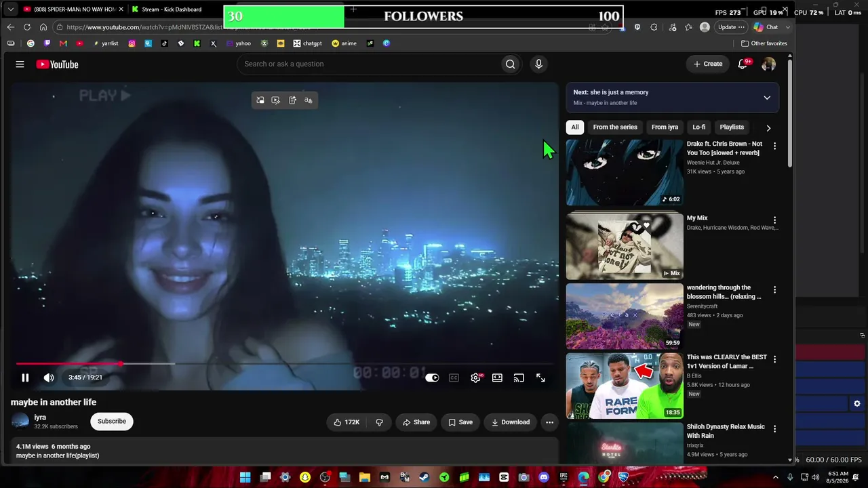Image resolution: width=868 pixels, height=488 pixels.
Task: Mute the video volume
Action: [x=49, y=378]
